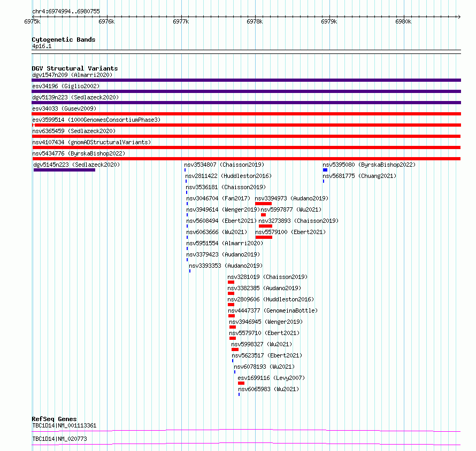
Task: Click the DGV Structural Variants track title
Action: (x=75, y=68)
